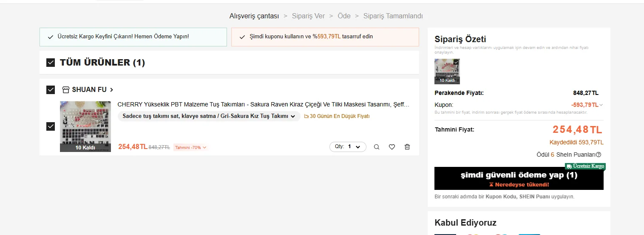The width and height of the screenshot is (644, 235).
Task: Click the 254,48TL item price in cart
Action: point(133,147)
